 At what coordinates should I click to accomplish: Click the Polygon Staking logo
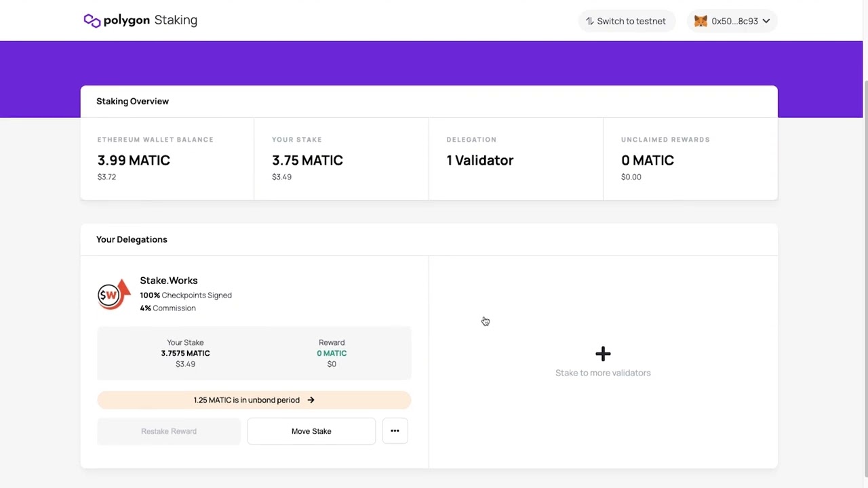[140, 20]
